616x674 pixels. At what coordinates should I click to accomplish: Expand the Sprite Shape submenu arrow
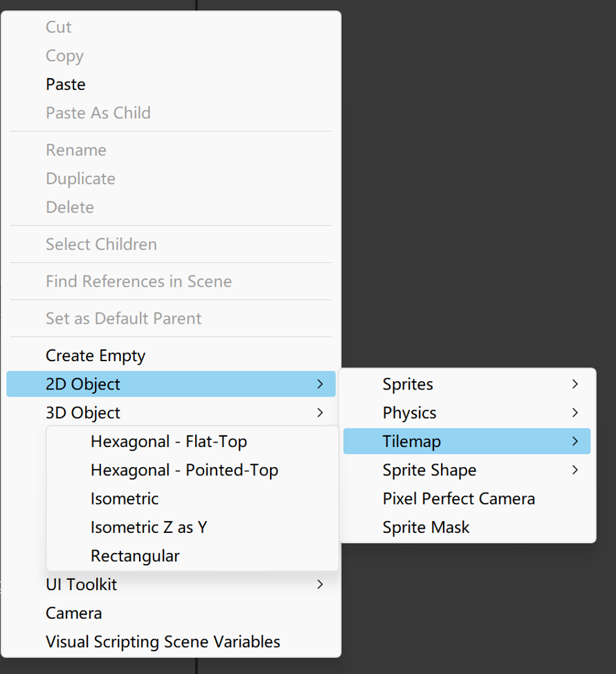point(575,470)
